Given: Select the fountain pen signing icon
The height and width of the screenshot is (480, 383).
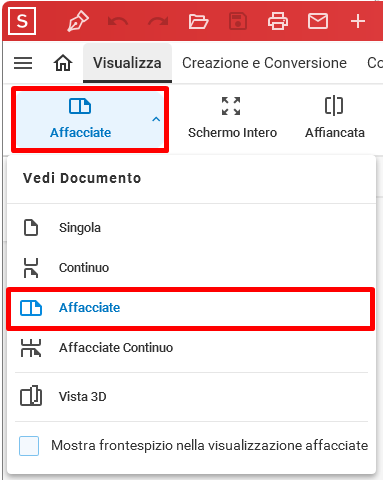Looking at the screenshot, I should 78,21.
